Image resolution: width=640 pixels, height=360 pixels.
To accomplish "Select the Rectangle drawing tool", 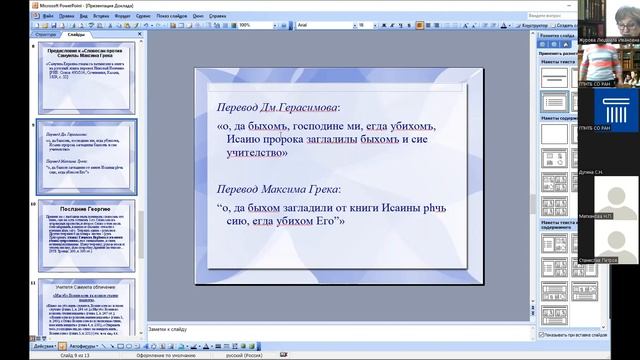I will 120,346.
